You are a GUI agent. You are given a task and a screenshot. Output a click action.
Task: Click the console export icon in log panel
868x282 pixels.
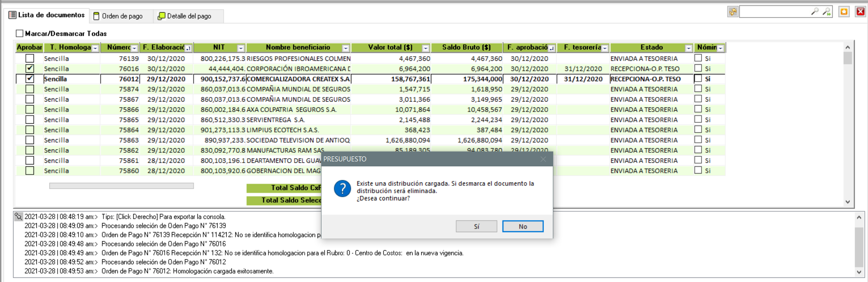pyautogui.click(x=19, y=217)
